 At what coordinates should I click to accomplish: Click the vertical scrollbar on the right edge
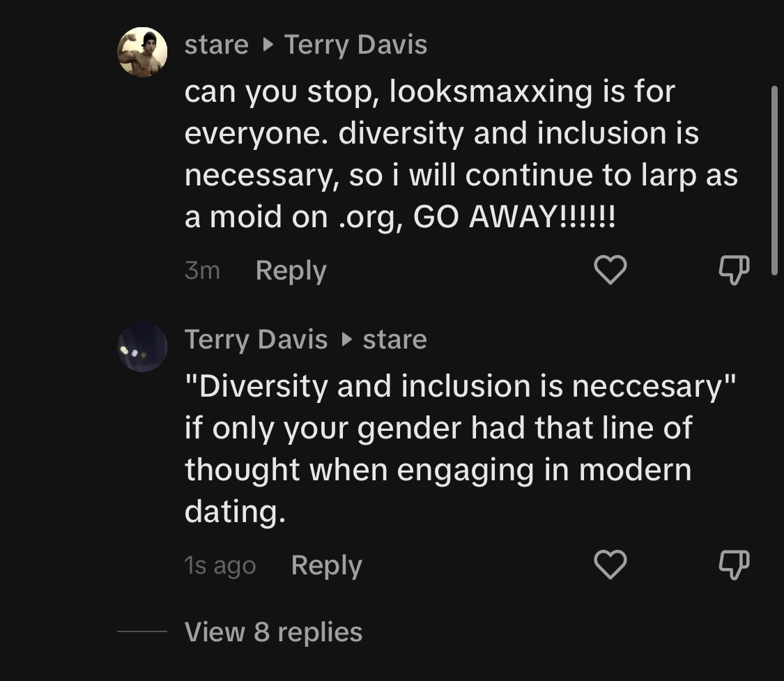click(774, 181)
